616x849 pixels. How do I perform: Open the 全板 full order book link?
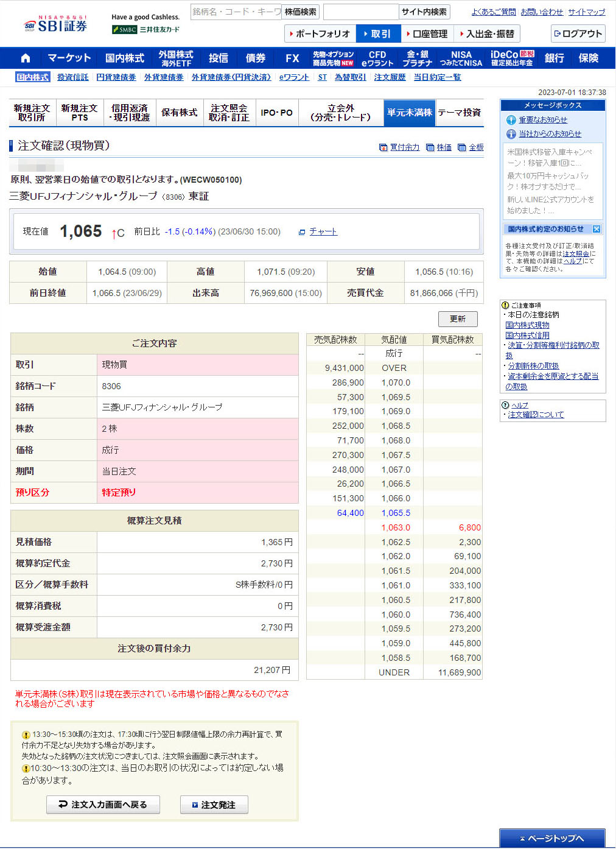coord(476,147)
